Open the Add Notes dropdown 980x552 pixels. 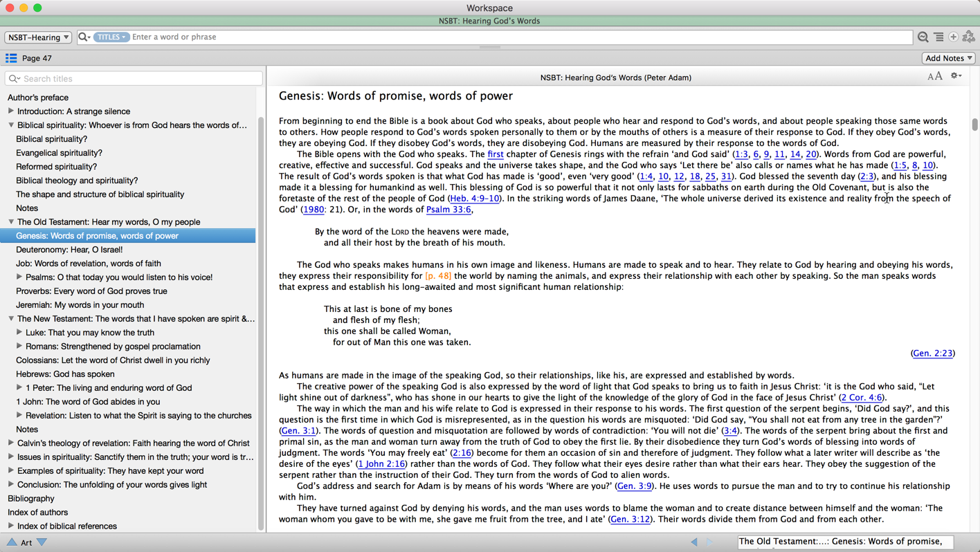[x=948, y=58]
